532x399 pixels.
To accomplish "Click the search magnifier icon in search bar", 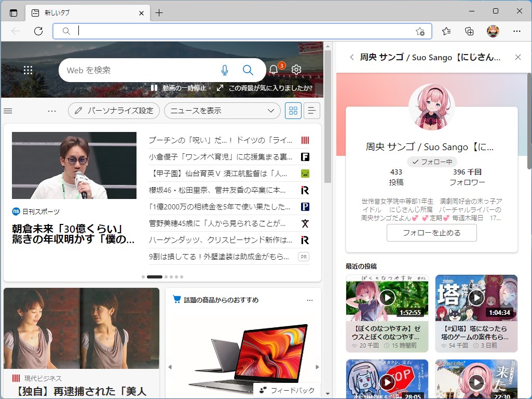I will [248, 70].
